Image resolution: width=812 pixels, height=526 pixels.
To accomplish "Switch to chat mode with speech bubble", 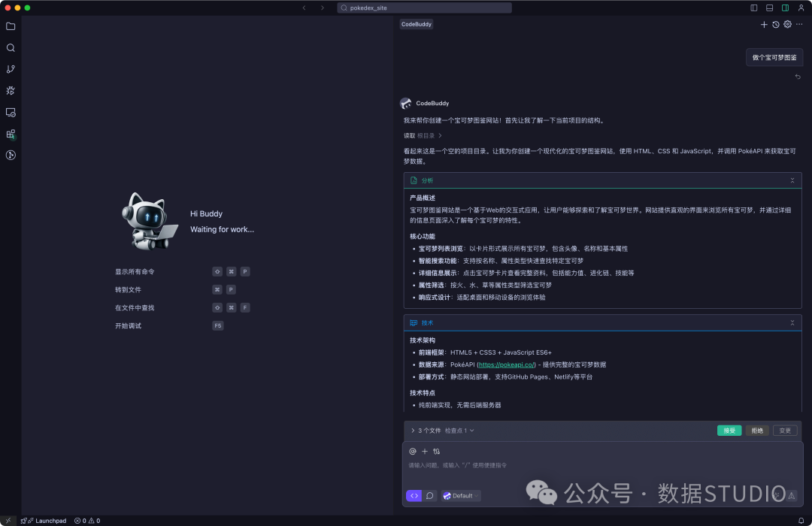I will click(x=430, y=496).
